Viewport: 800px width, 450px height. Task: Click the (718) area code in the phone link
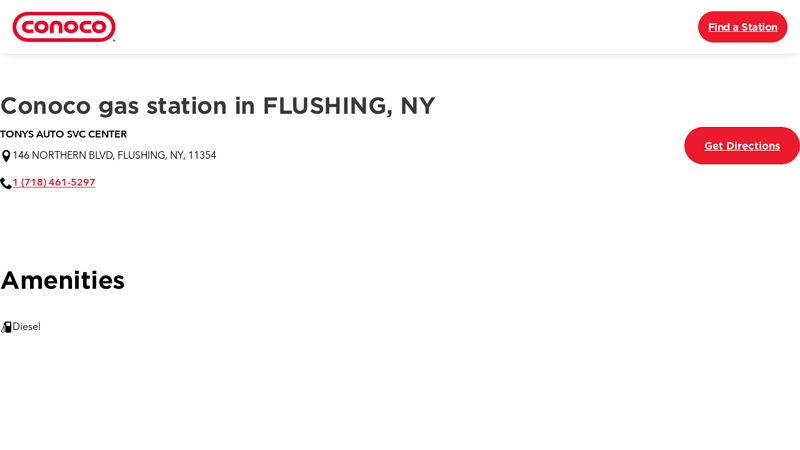pos(33,183)
